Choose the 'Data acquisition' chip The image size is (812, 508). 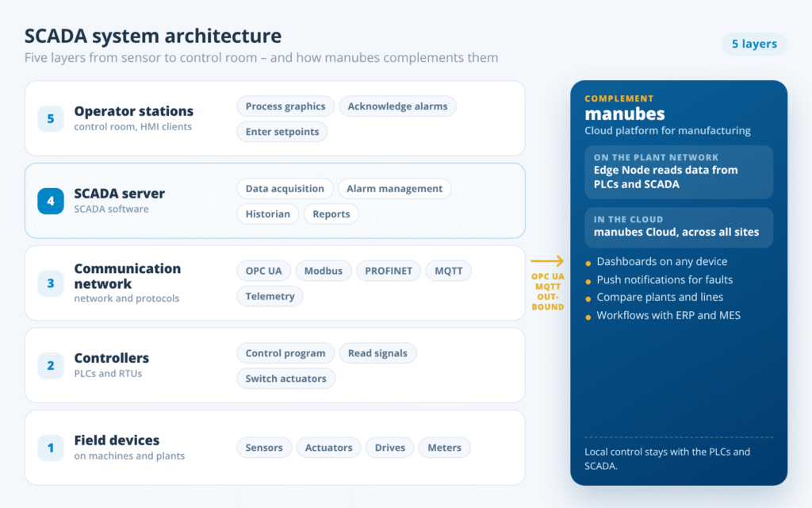click(285, 189)
